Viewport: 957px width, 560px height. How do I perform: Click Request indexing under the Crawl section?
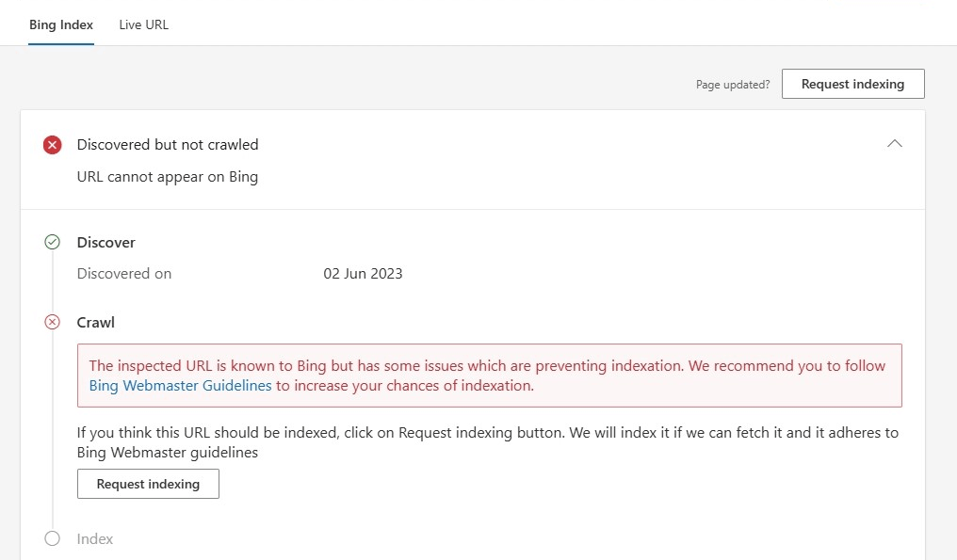pos(148,484)
